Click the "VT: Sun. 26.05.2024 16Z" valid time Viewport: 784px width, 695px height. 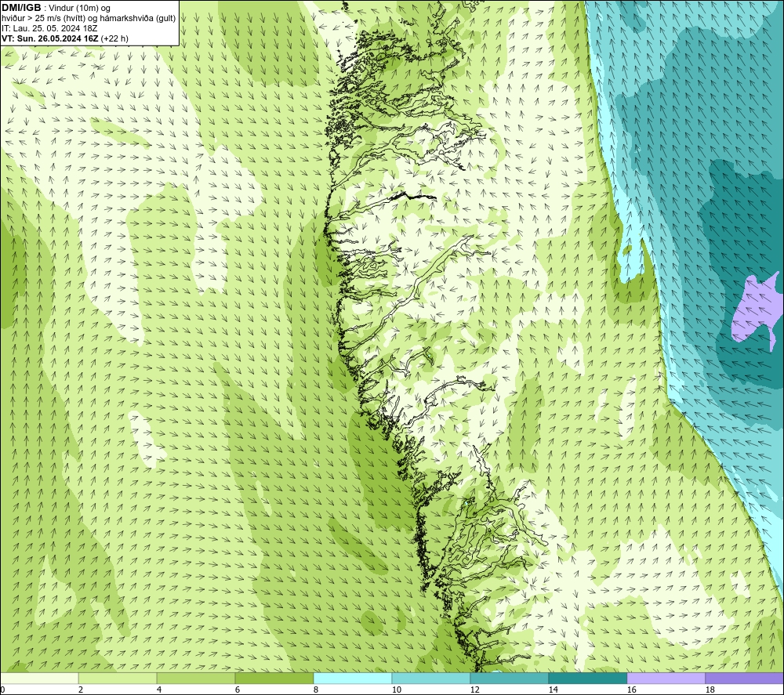50,38
